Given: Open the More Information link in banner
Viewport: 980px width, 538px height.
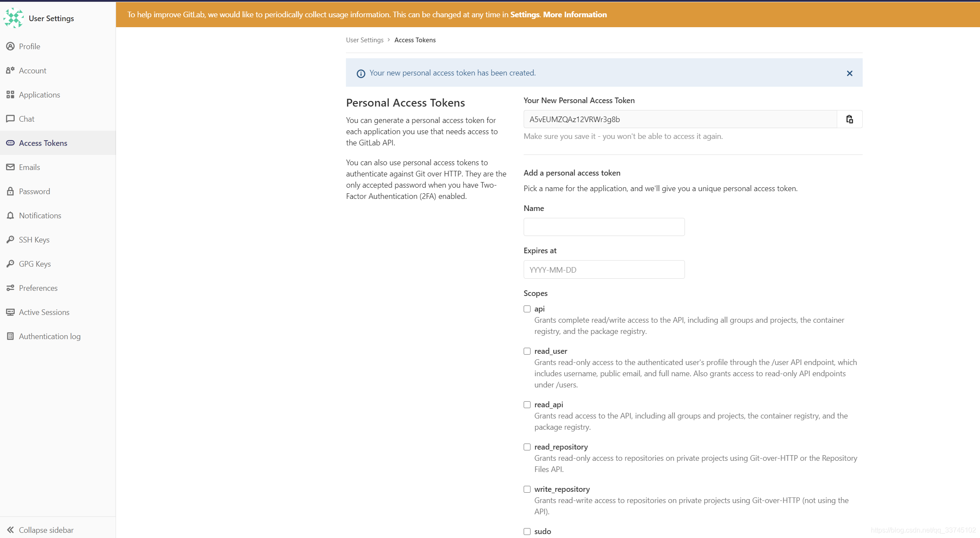Looking at the screenshot, I should tap(575, 15).
